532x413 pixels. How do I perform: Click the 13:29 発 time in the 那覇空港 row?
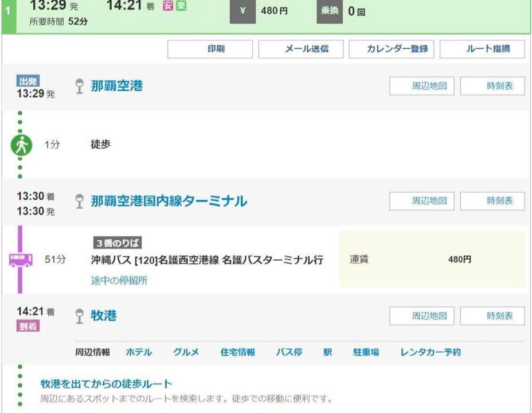(x=36, y=93)
